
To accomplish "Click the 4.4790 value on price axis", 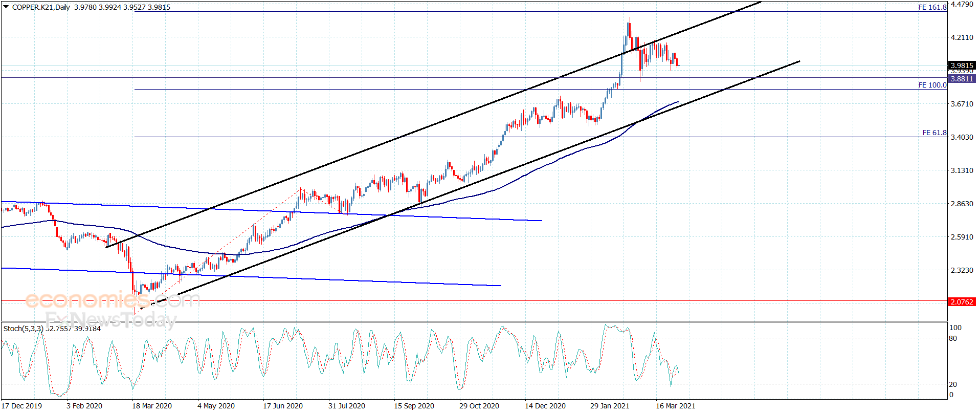I will pyautogui.click(x=962, y=4).
